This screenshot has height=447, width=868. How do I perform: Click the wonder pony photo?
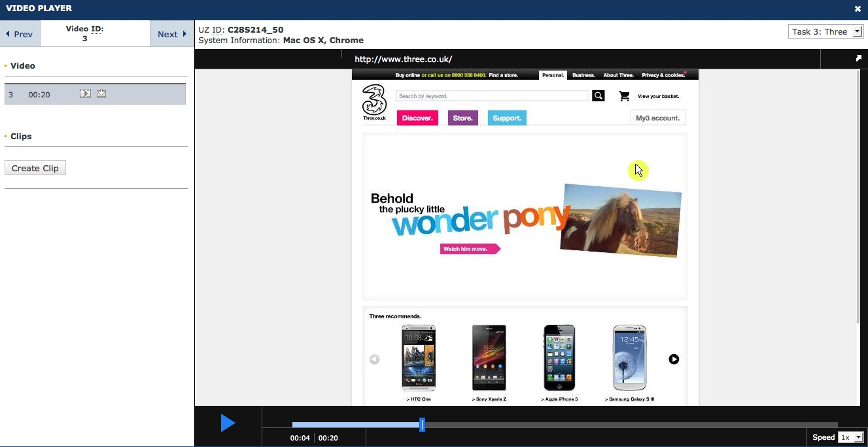[621, 220]
